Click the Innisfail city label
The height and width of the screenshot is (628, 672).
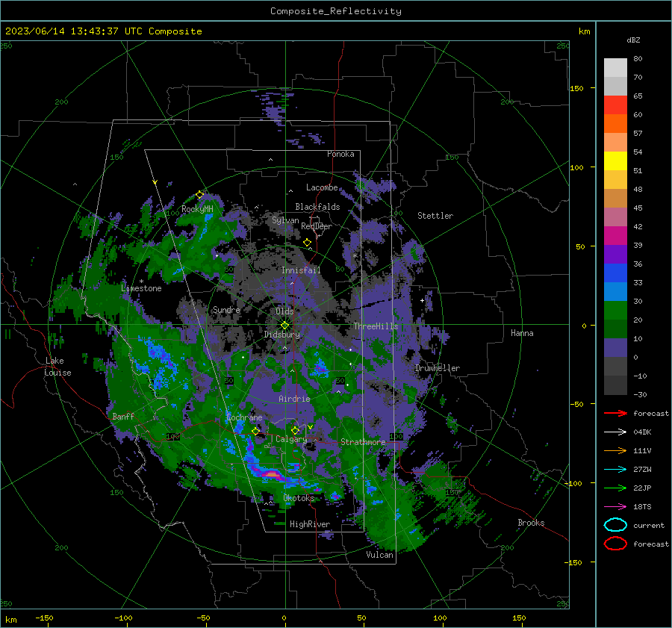click(x=301, y=270)
